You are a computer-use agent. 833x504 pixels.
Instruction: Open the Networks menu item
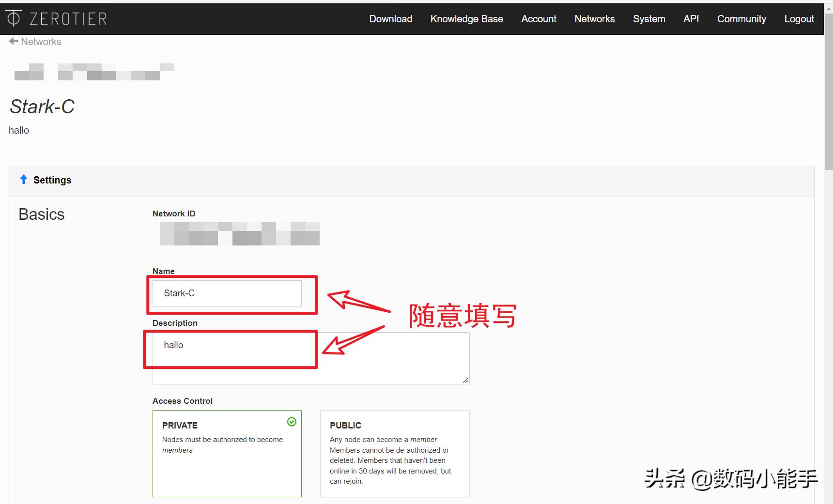(x=594, y=18)
